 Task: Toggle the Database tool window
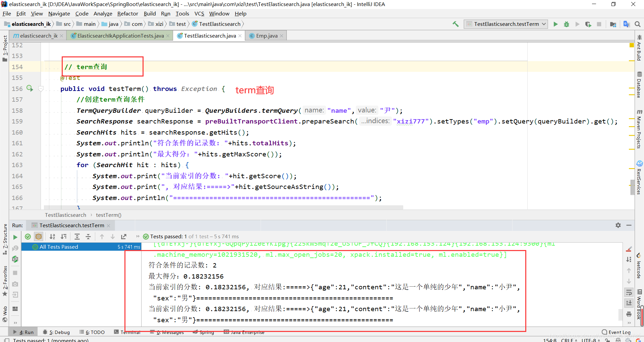639,85
